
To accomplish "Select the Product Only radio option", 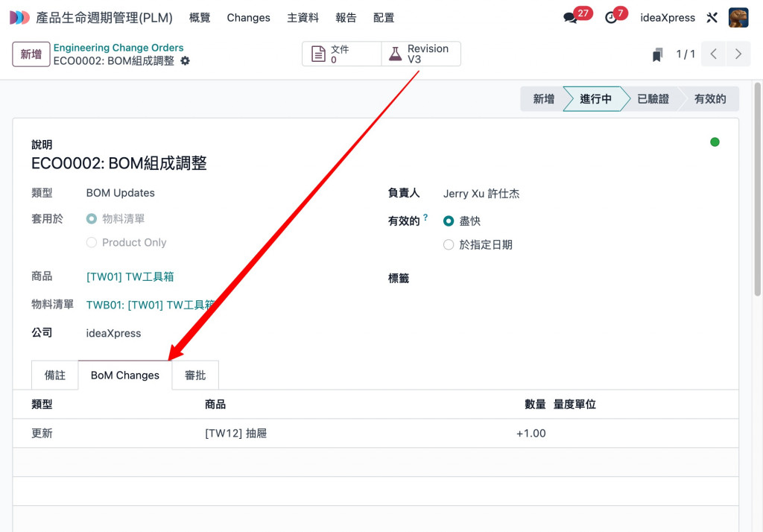I will tap(92, 242).
